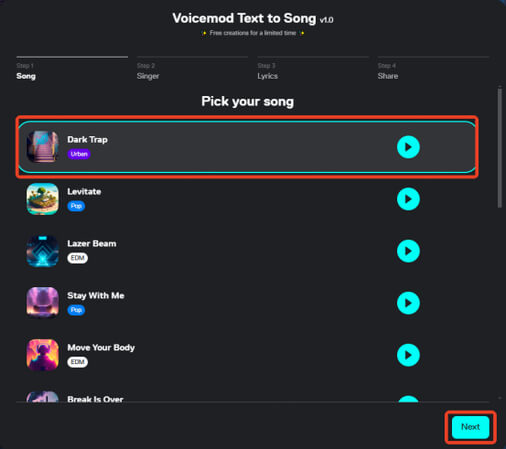Click the Urban genre tag
The width and height of the screenshot is (506, 449).
pyautogui.click(x=79, y=154)
